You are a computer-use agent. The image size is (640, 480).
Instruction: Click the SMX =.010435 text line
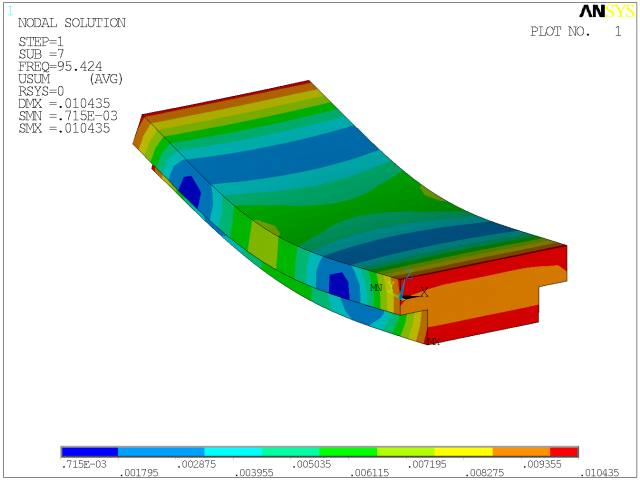pyautogui.click(x=64, y=128)
